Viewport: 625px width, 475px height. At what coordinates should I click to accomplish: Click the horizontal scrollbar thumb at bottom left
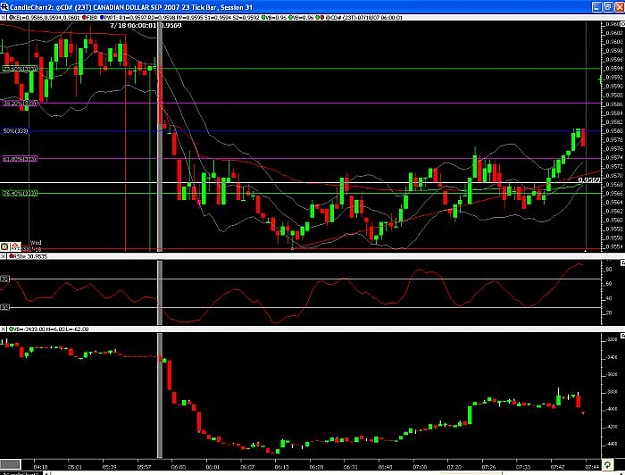click(10, 465)
